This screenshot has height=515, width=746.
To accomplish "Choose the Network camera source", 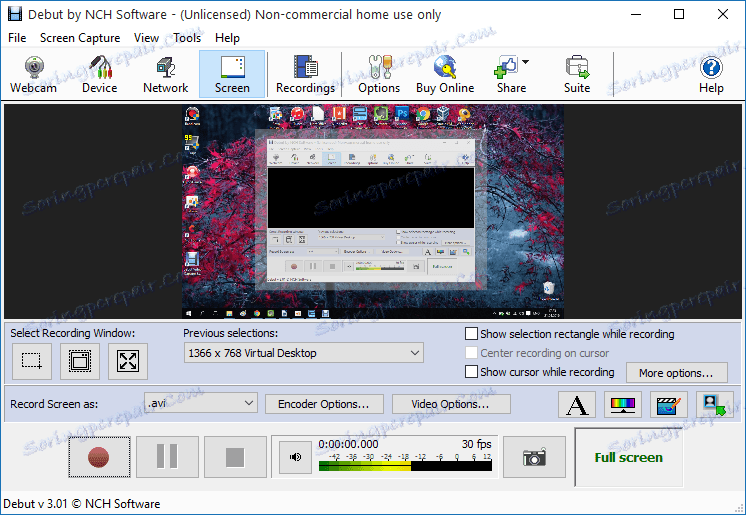I will point(166,74).
